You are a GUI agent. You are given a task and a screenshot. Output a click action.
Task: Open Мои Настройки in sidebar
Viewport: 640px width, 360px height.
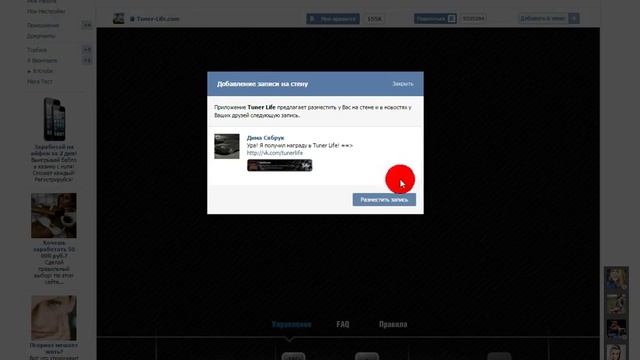tap(46, 11)
